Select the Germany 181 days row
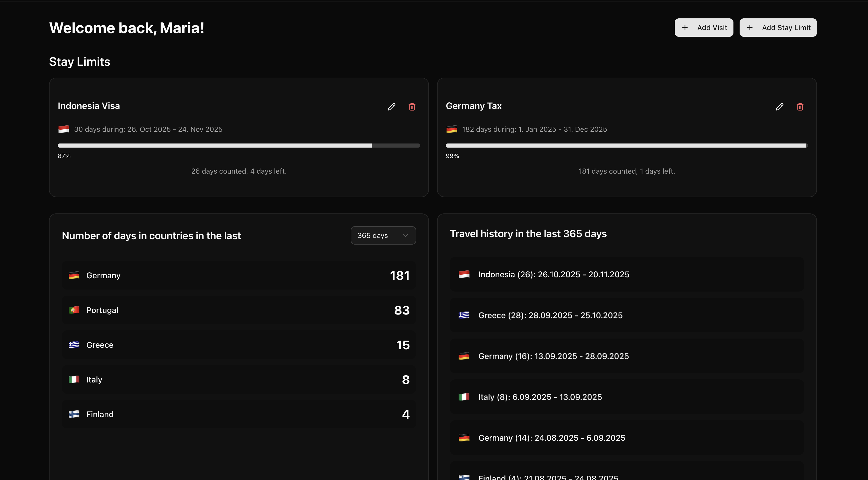The height and width of the screenshot is (480, 868). [238, 275]
